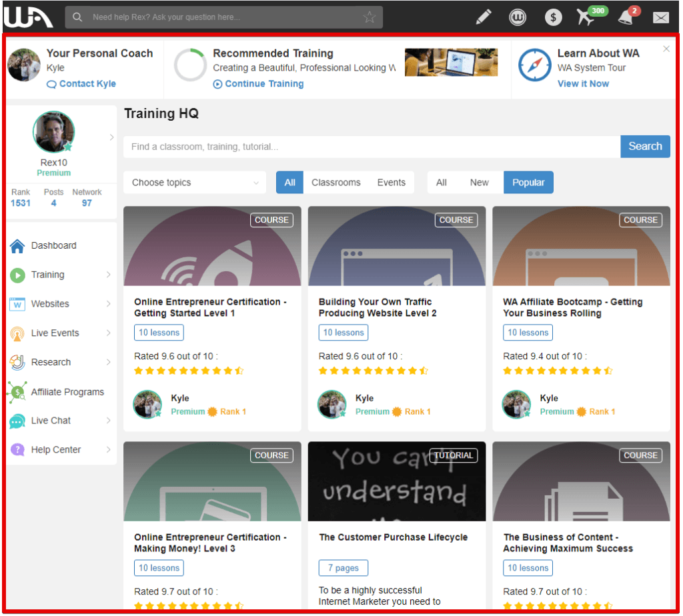Click the star rating on Building Your Own Traffic card
Screen dimensions: 683x616
pyautogui.click(x=374, y=371)
